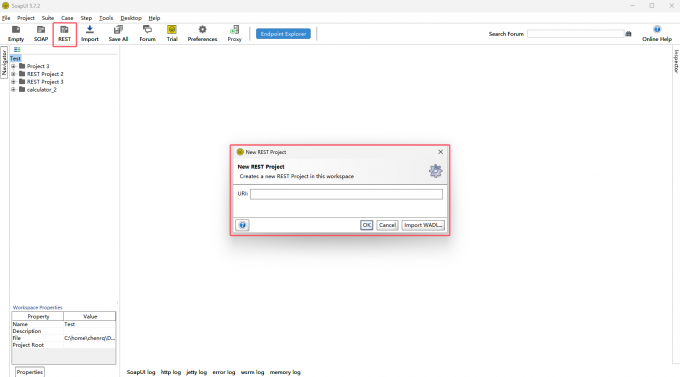Select calculator_2 in navigator
The height and width of the screenshot is (377, 680).
pyautogui.click(x=42, y=90)
